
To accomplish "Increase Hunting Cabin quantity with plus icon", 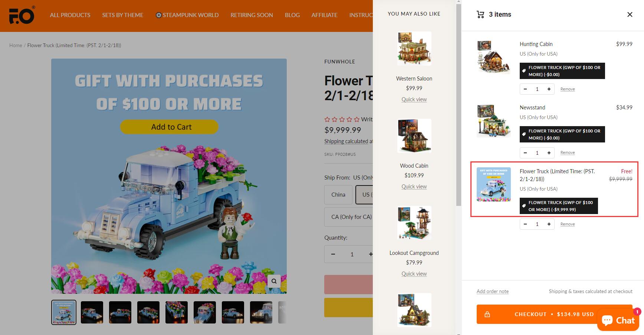I will click(x=549, y=89).
